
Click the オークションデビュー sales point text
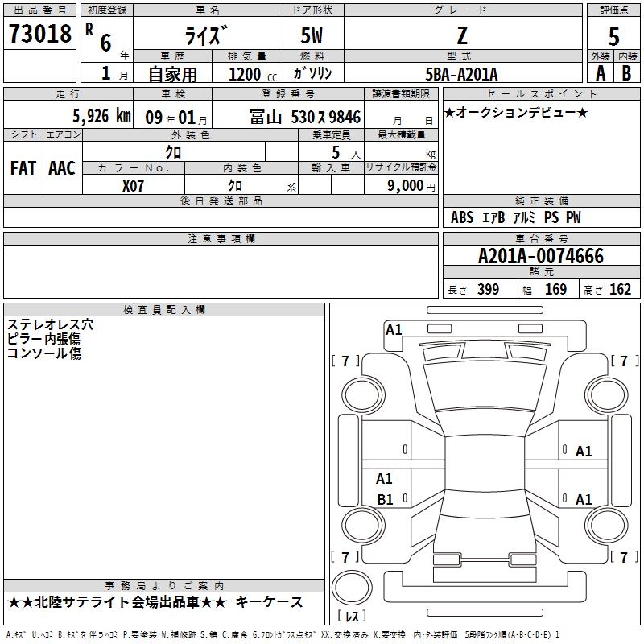pos(516,112)
